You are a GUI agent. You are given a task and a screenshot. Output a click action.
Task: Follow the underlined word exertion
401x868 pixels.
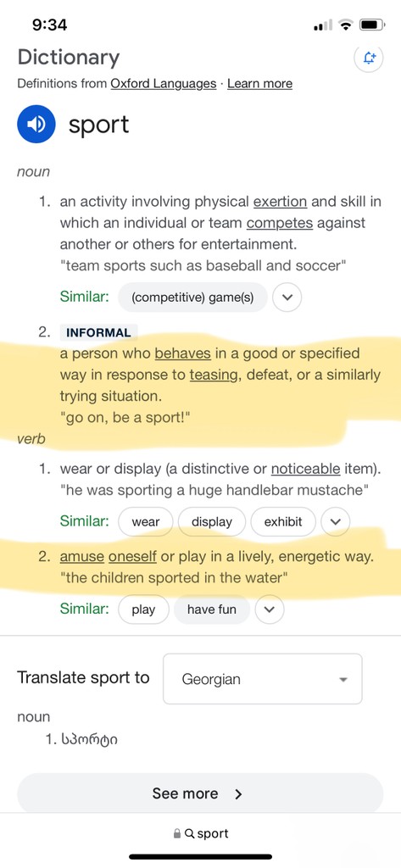pyautogui.click(x=280, y=202)
